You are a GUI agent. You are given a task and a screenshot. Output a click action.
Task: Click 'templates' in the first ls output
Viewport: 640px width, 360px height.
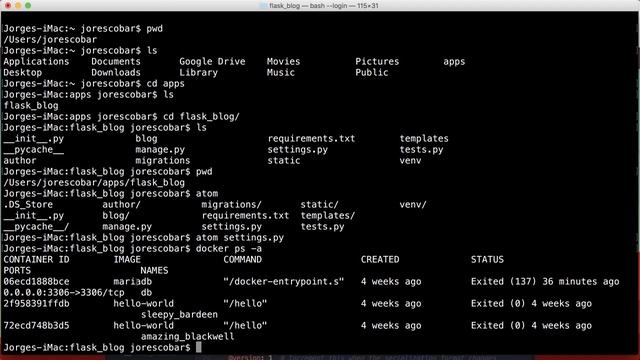[x=424, y=139]
